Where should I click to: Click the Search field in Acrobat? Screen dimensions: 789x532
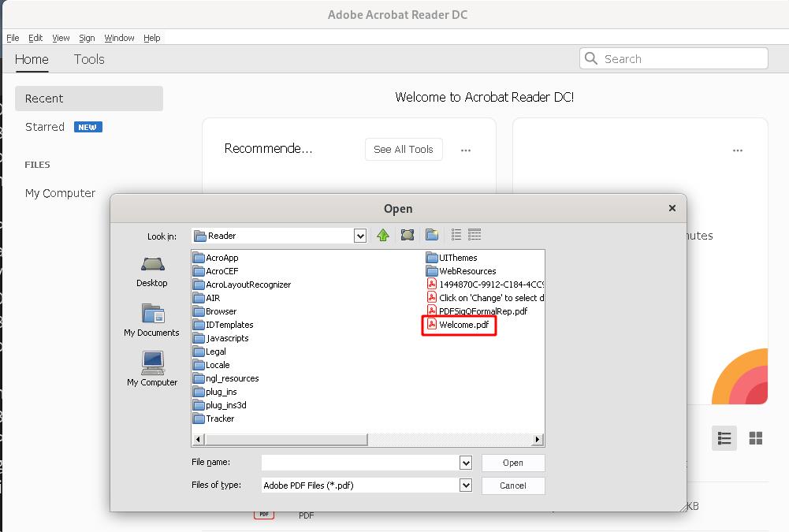(674, 59)
